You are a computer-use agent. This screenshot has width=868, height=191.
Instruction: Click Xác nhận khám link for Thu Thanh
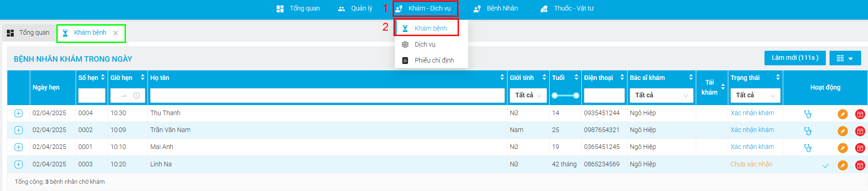pos(752,113)
